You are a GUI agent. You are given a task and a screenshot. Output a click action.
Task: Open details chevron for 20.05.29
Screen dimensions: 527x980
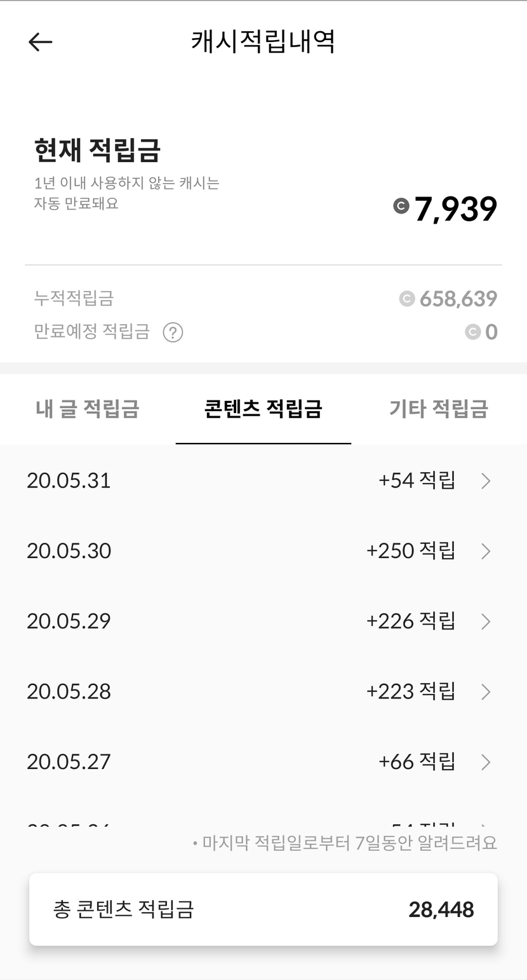486,621
